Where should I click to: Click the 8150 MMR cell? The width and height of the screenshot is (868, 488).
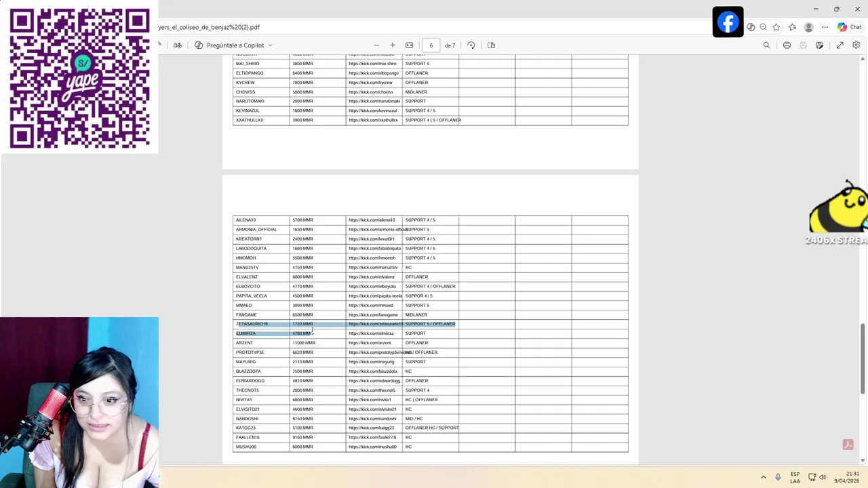(x=302, y=419)
